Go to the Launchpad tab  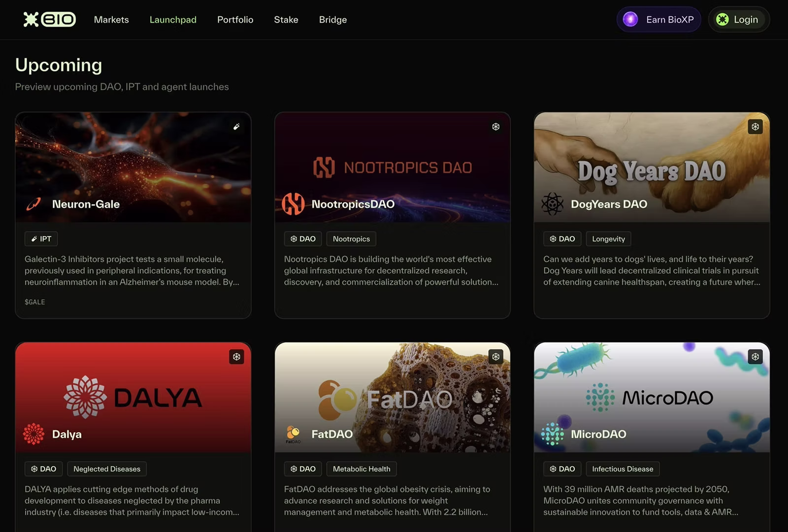pos(173,20)
